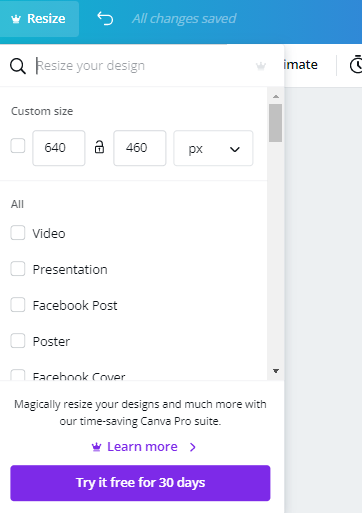The image size is (362, 513).
Task: Open the Resize menu button
Action: (39, 19)
